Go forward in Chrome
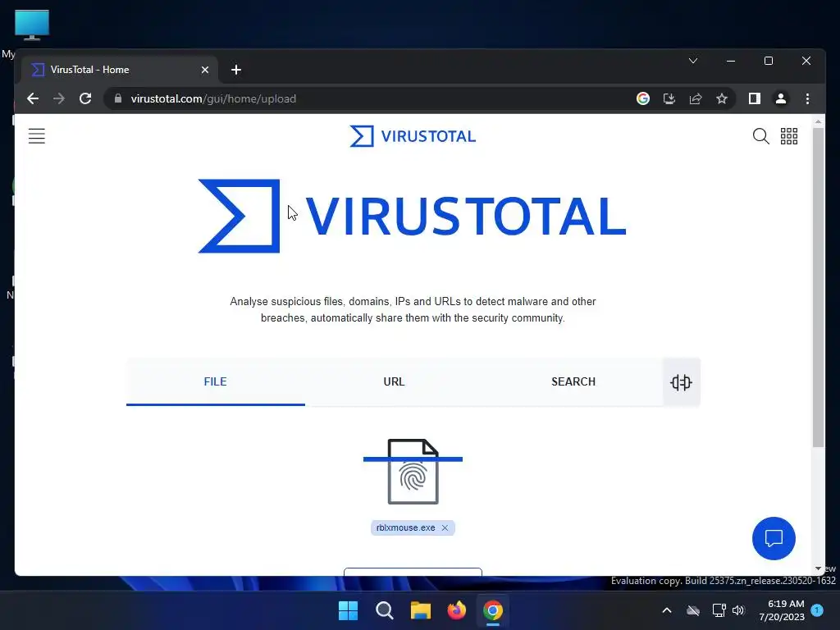 tap(59, 98)
